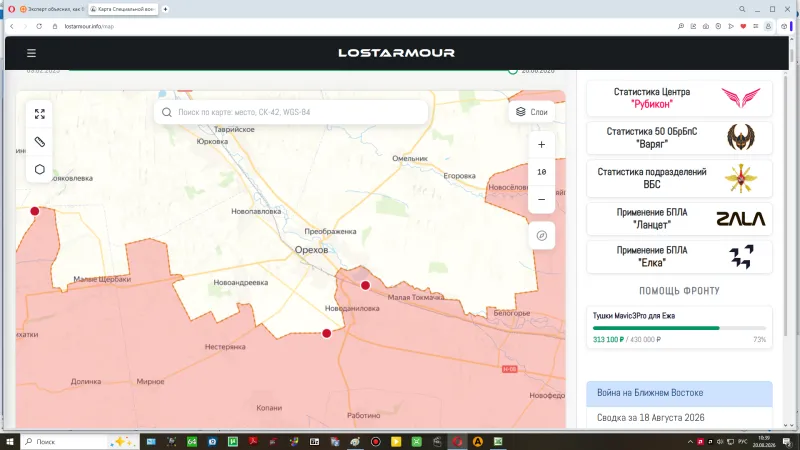Click the address bar URL
Image resolution: width=800 pixels, height=450 pixels.
89,26
